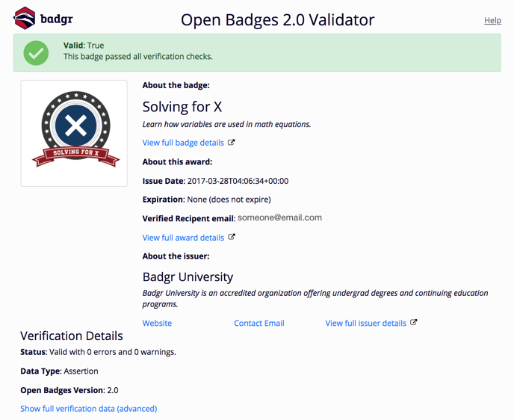
Task: Click the Expiration None (does not expire) text
Action: tap(206, 200)
